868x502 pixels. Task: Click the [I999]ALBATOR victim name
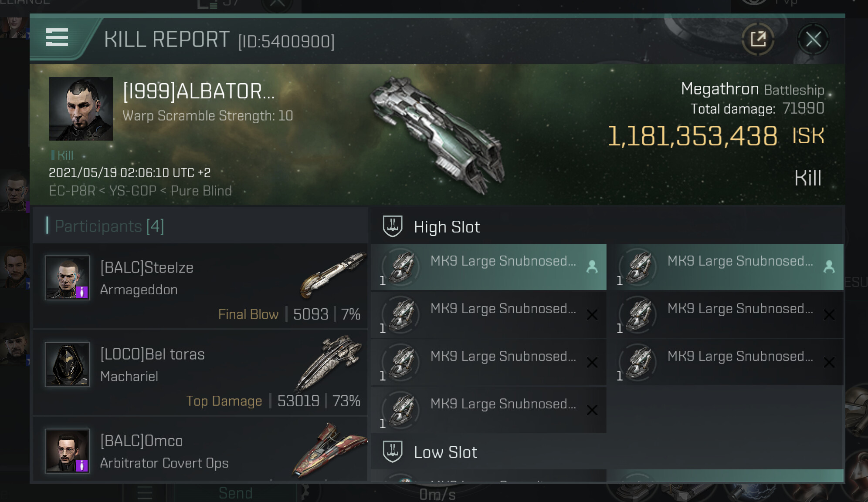[199, 91]
